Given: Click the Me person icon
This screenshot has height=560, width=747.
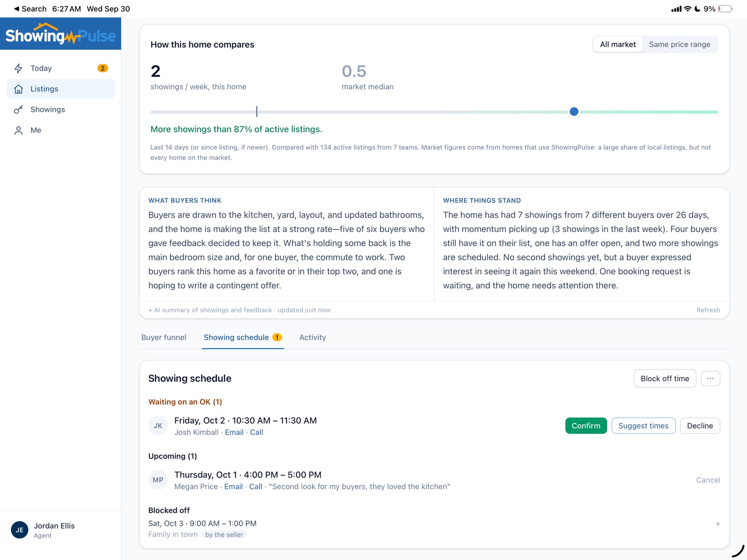Looking at the screenshot, I should click(19, 130).
